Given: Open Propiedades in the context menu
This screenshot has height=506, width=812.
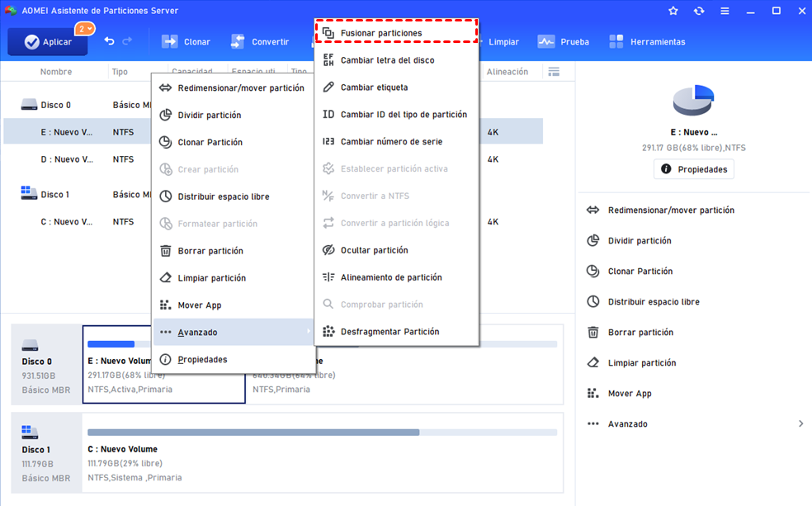Looking at the screenshot, I should [233, 359].
